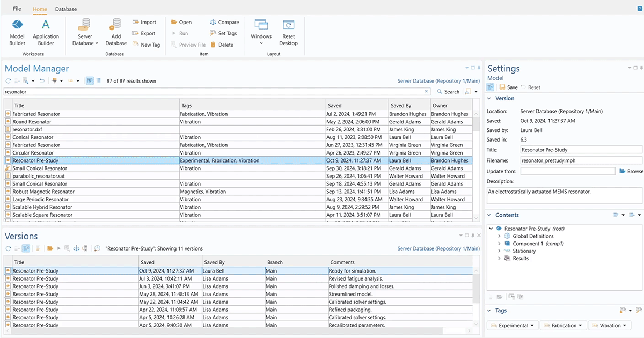Expand Component 1 in the Contents tree
The width and height of the screenshot is (644, 338).
click(499, 243)
